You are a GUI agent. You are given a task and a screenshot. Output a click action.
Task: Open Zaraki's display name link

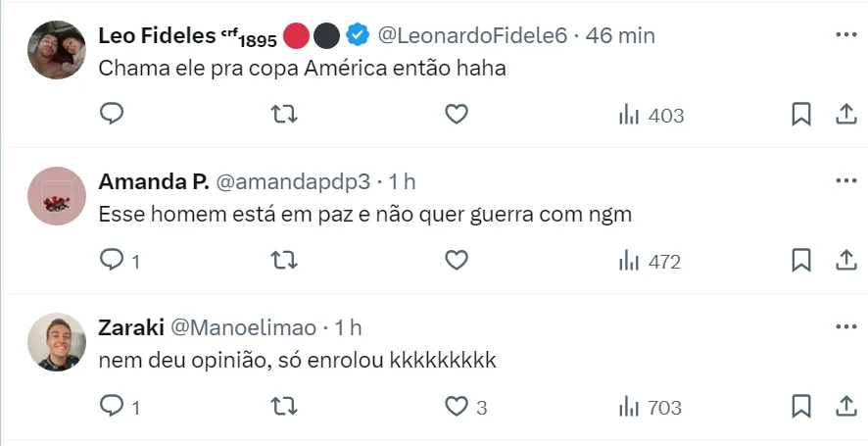point(131,327)
